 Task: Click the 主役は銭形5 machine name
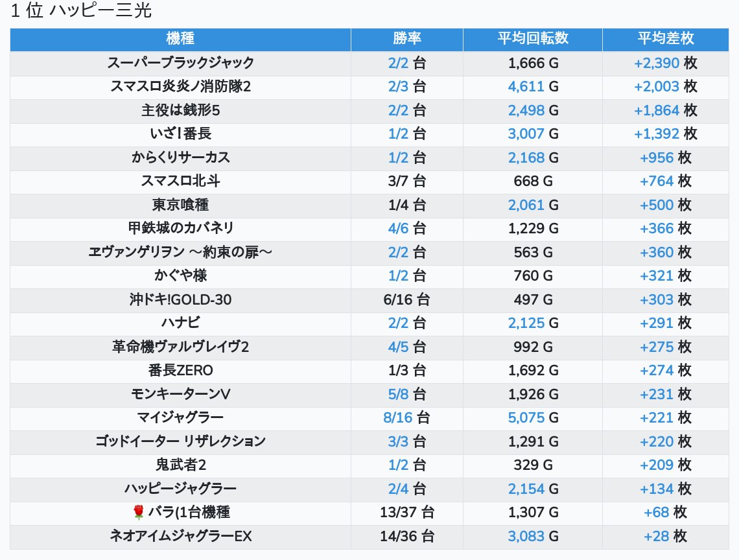tap(180, 110)
